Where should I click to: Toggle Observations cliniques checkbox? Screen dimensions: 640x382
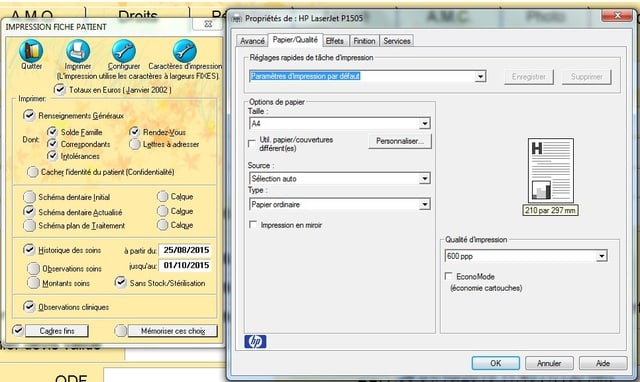point(29,306)
